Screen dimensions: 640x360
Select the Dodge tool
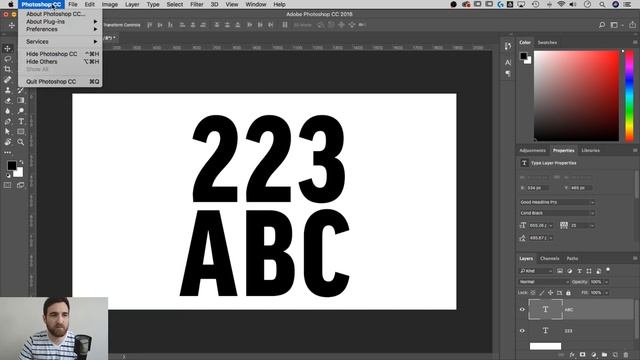coord(20,111)
